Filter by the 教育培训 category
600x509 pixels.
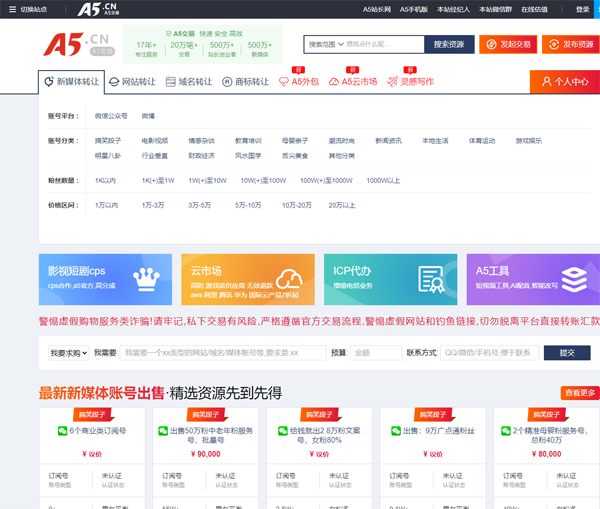point(248,141)
